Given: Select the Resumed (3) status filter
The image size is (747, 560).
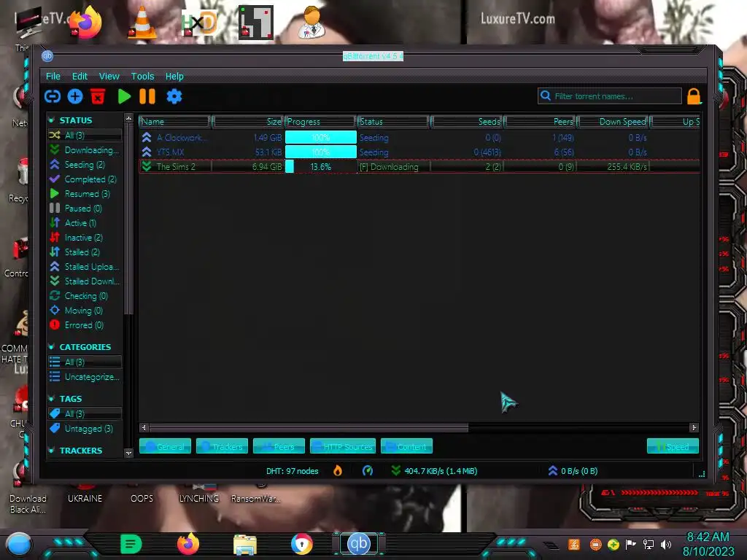Looking at the screenshot, I should (85, 194).
